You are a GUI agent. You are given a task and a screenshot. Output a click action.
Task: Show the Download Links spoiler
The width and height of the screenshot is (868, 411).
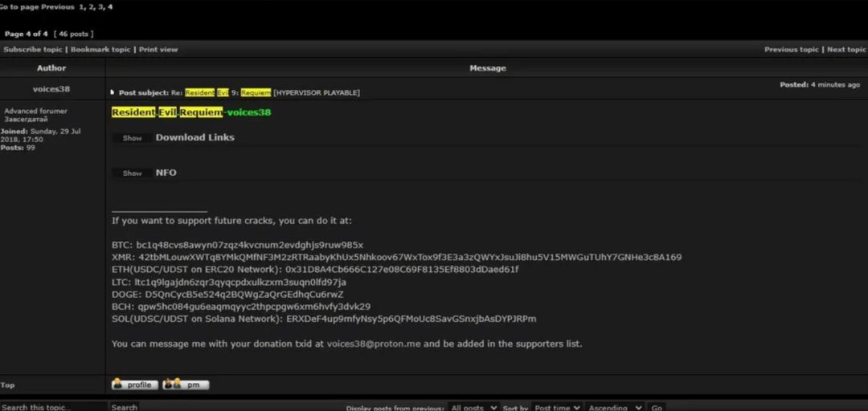click(132, 138)
